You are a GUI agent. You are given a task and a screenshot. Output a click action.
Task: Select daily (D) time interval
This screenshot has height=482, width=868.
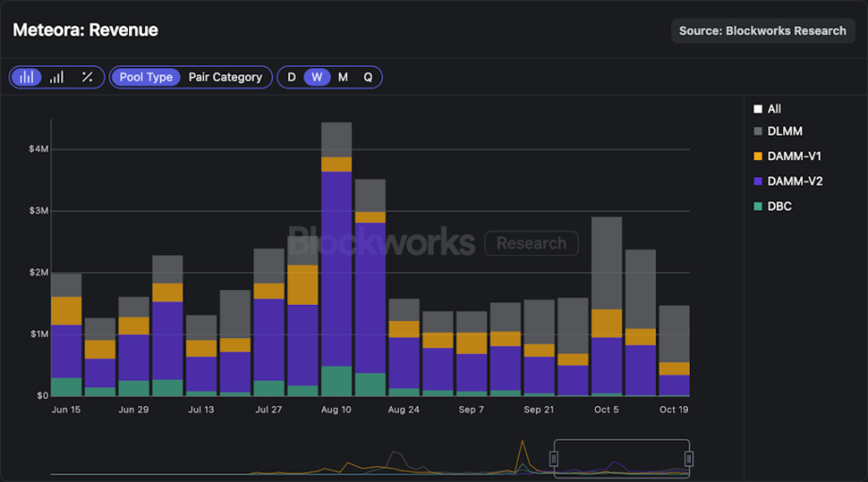pyautogui.click(x=292, y=77)
